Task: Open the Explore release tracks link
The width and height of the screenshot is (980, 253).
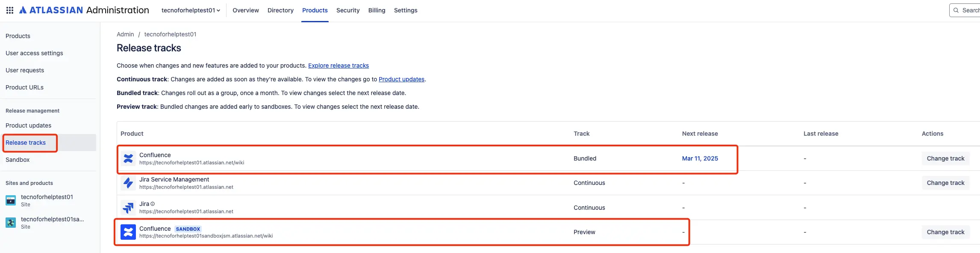Action: click(338, 65)
